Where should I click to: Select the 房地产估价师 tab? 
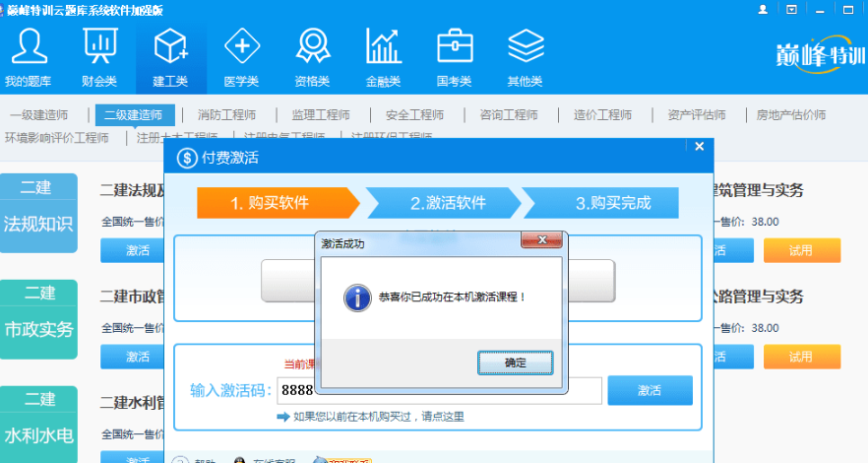791,115
